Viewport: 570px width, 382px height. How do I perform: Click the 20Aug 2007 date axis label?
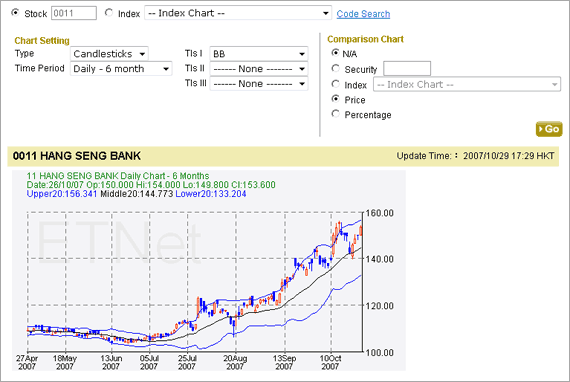click(235, 362)
